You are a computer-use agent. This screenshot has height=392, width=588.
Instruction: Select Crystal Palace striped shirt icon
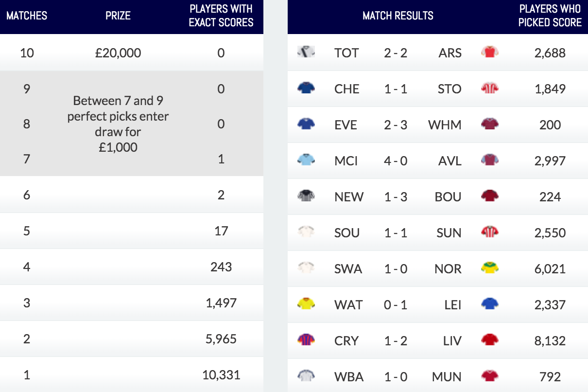(306, 339)
